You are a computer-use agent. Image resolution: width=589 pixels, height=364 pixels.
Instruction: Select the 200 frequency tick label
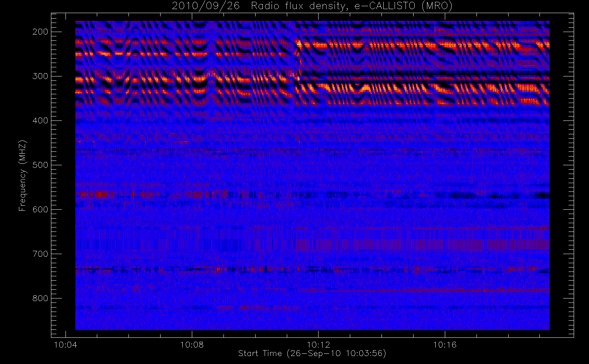pyautogui.click(x=40, y=32)
